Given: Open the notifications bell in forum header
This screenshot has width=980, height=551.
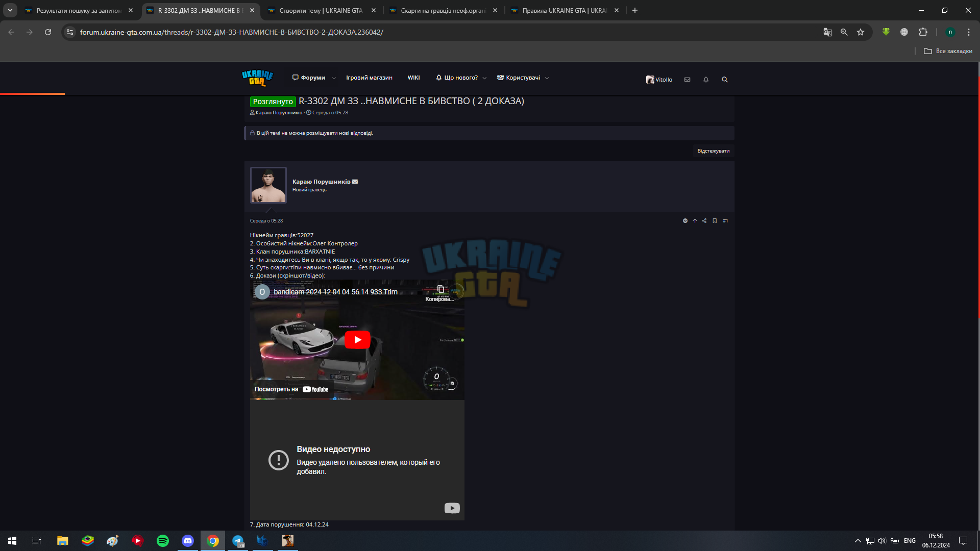Looking at the screenshot, I should (706, 80).
